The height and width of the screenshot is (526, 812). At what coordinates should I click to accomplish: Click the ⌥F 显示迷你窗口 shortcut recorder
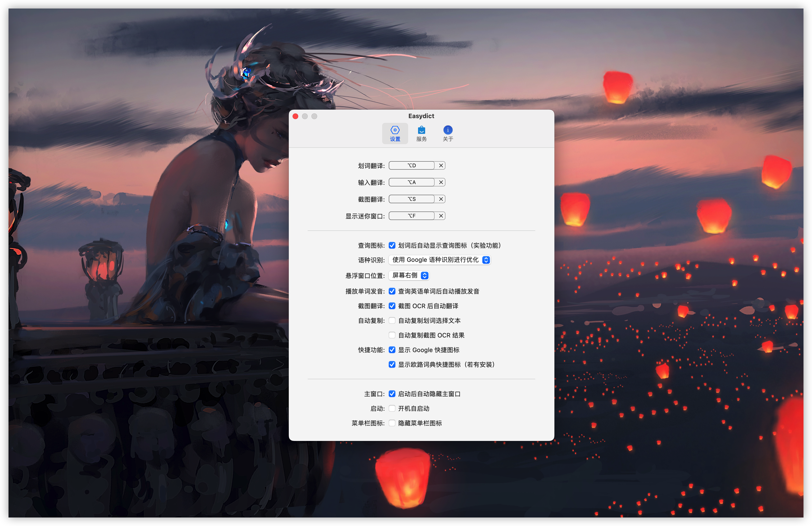(411, 216)
